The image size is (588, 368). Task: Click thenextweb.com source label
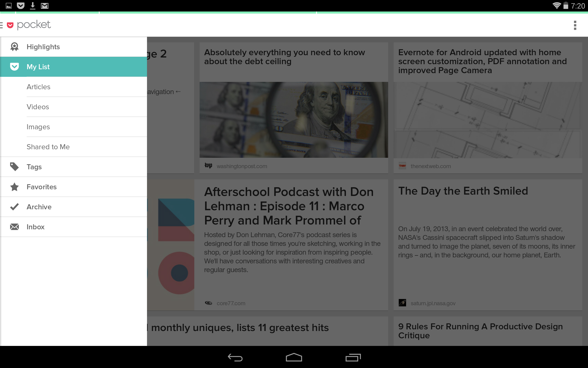click(x=431, y=166)
